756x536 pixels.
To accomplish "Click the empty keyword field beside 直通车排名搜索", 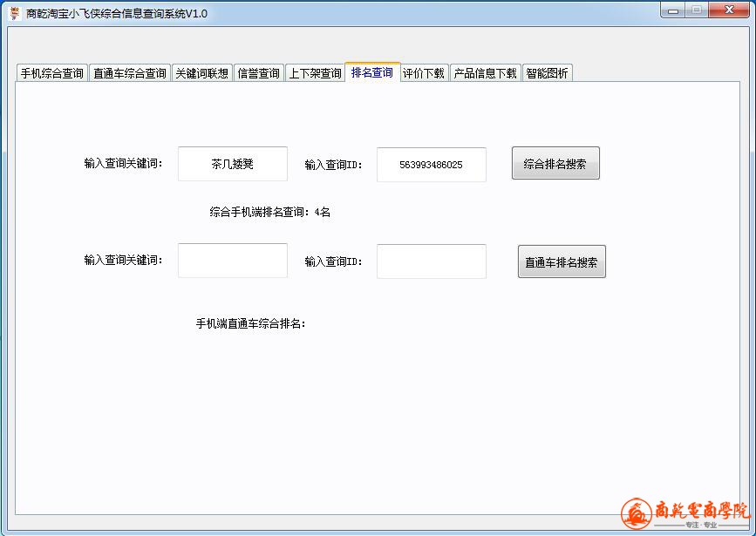I will pos(233,261).
